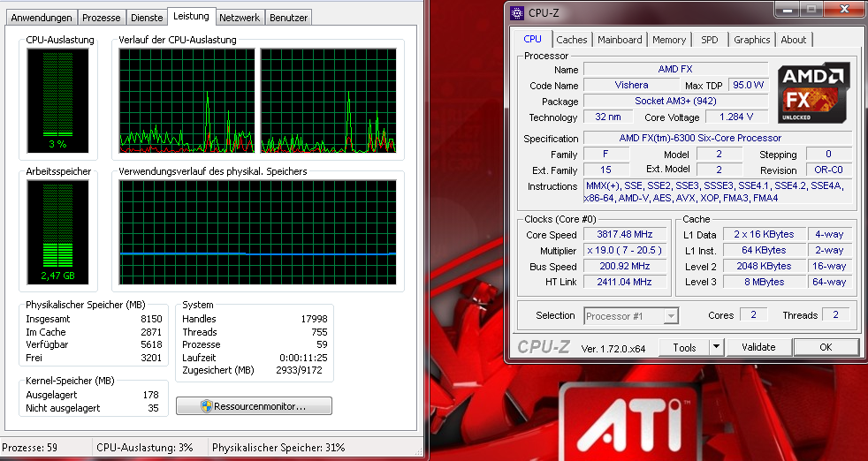The height and width of the screenshot is (461, 868).
Task: Click the Zugesichert (MB) value 2933/9172
Action: tap(299, 370)
